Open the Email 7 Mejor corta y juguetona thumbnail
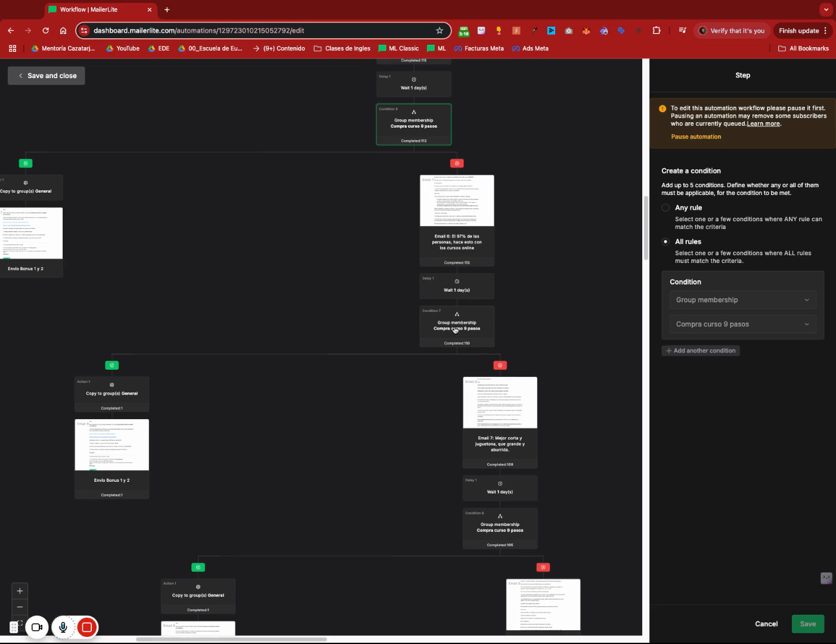Image resolution: width=836 pixels, height=644 pixels. 500,402
